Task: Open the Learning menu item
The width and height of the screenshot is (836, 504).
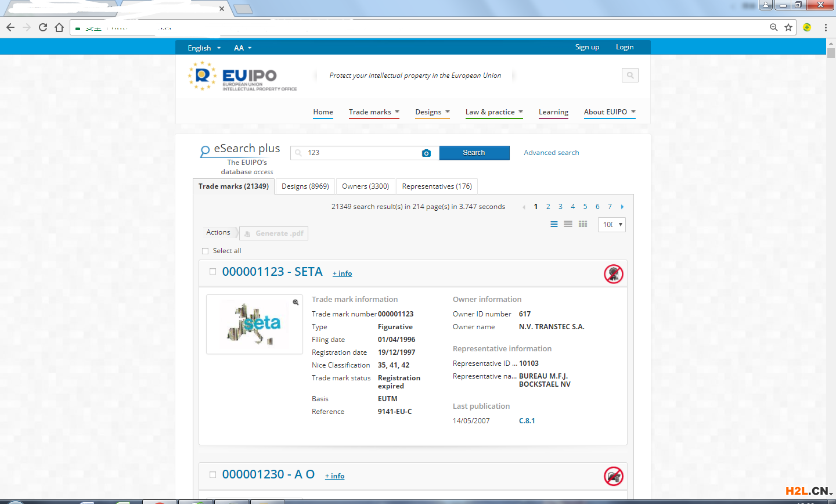Action: (553, 112)
